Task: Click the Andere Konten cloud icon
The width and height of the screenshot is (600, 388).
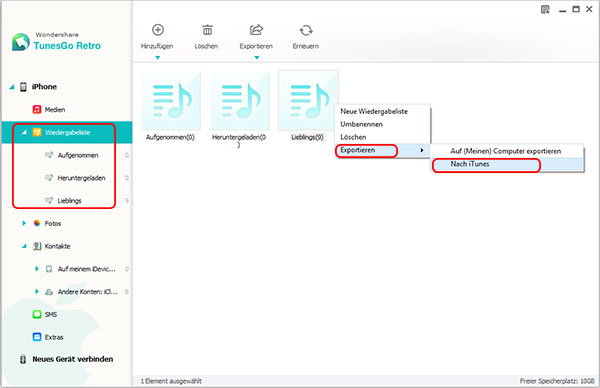Action: [49, 292]
